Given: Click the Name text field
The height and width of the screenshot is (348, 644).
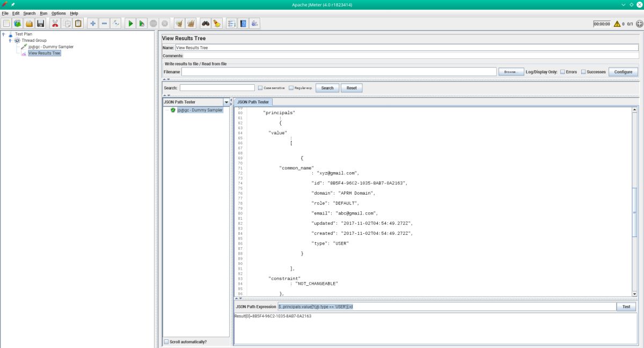Looking at the screenshot, I should pos(407,48).
